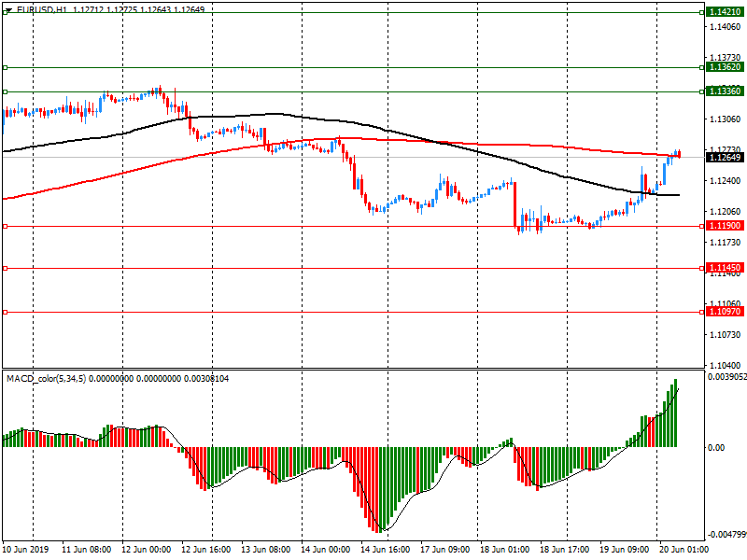Image resolution: width=747 pixels, height=560 pixels.
Task: Click left handle of the 1.14210 line
Action: 6,13
